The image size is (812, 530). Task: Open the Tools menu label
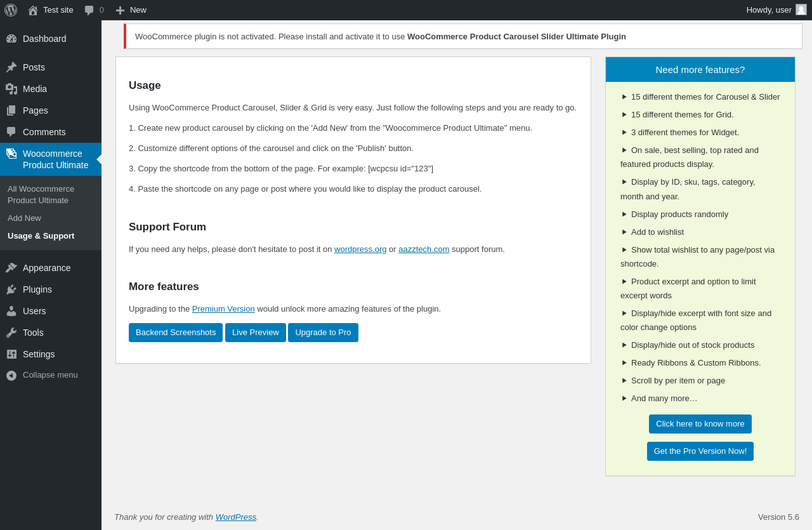[33, 333]
